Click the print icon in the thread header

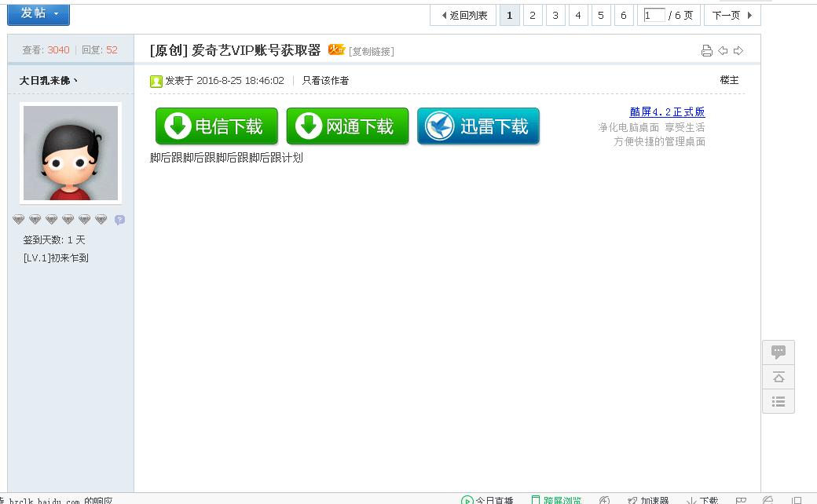706,50
